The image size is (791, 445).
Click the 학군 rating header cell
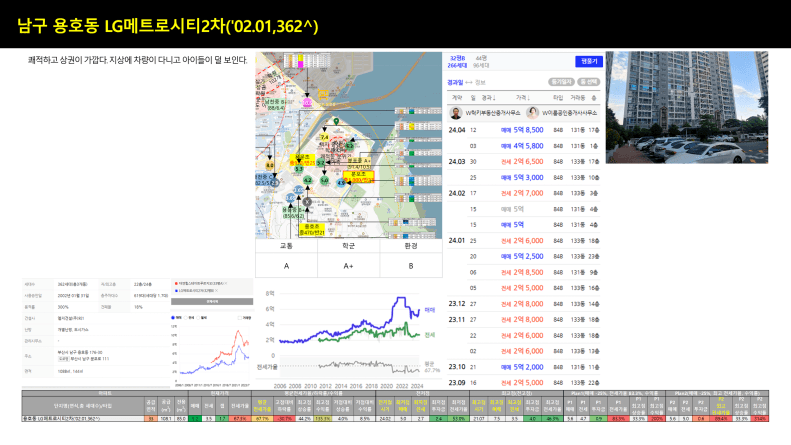[349, 246]
